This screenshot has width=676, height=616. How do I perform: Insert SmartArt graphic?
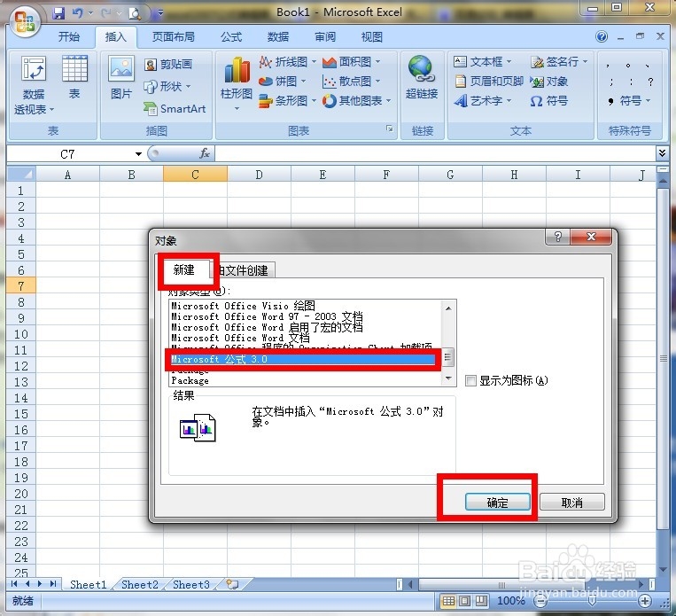click(x=175, y=109)
